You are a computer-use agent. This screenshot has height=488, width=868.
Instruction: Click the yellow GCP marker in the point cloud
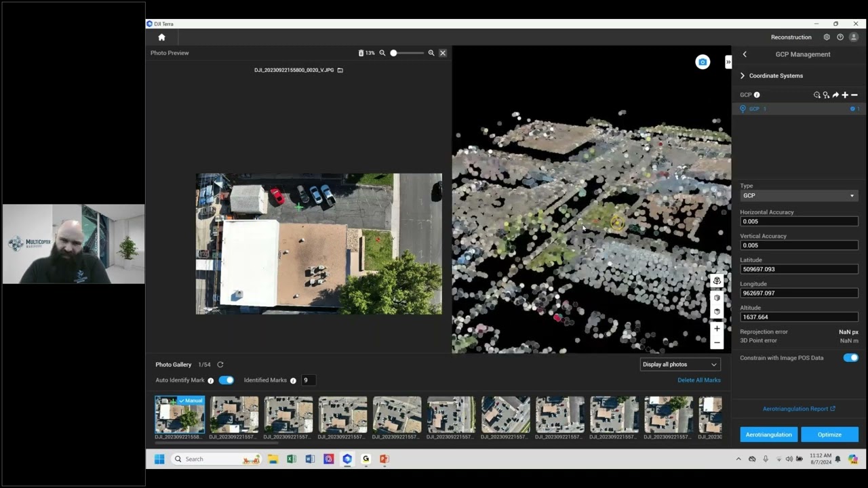click(x=617, y=223)
